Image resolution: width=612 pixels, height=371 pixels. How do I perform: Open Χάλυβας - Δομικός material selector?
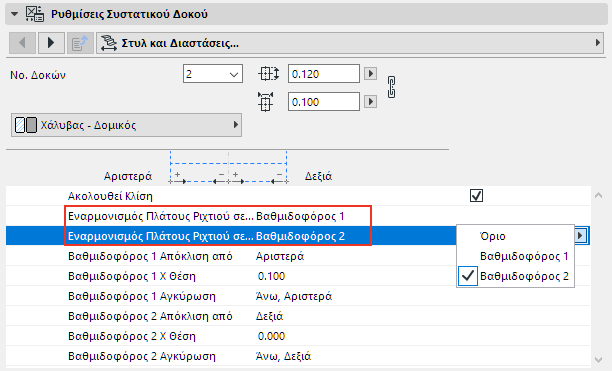click(126, 125)
